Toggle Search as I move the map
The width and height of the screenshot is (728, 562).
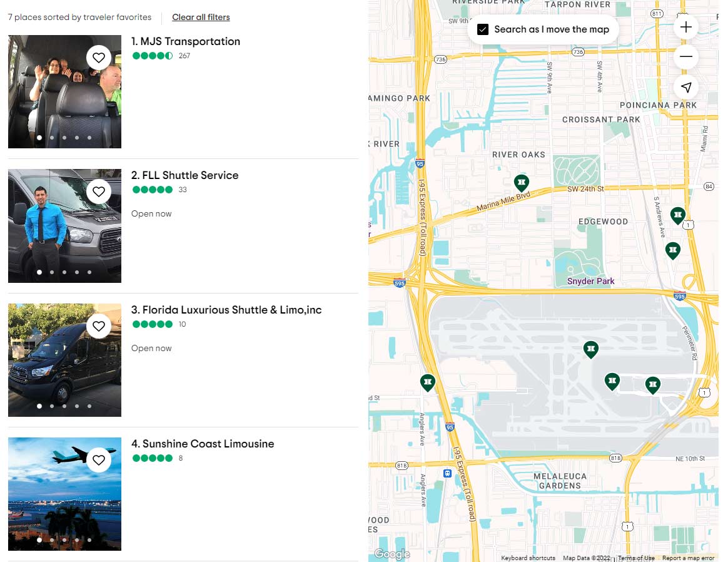click(483, 29)
